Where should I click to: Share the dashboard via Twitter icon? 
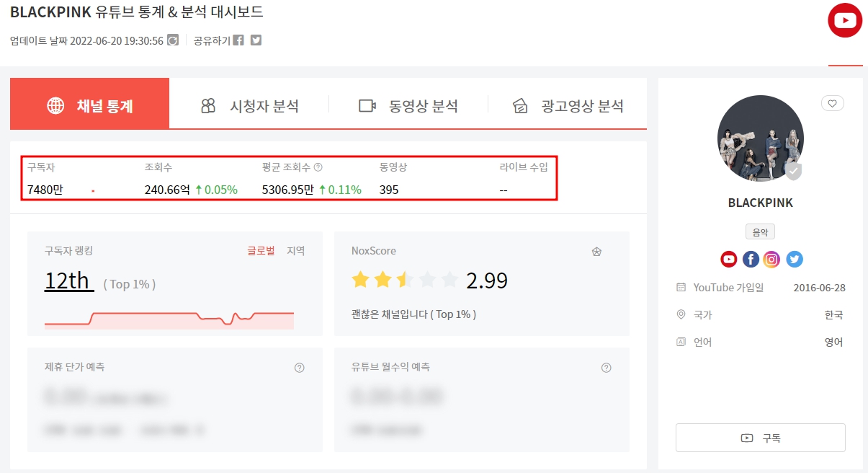pos(256,42)
